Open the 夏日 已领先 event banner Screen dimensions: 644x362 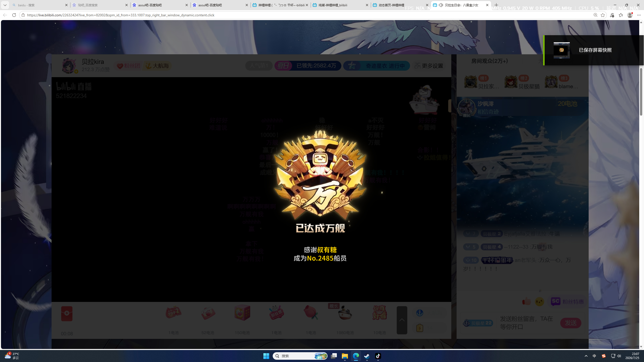click(x=308, y=66)
